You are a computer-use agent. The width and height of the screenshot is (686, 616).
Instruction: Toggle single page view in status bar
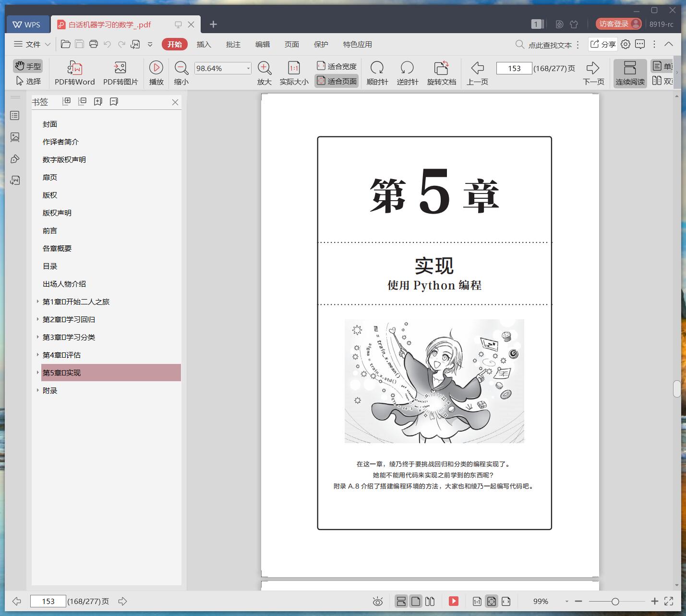(416, 601)
